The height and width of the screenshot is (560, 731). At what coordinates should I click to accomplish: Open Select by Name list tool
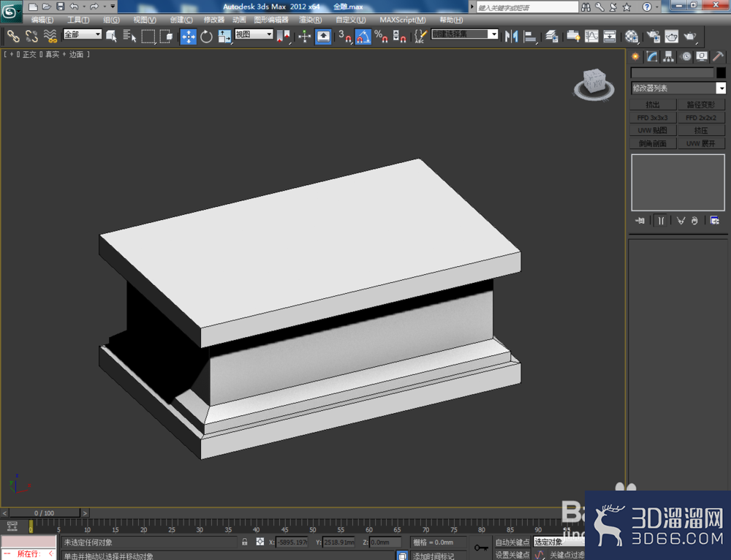click(x=129, y=36)
